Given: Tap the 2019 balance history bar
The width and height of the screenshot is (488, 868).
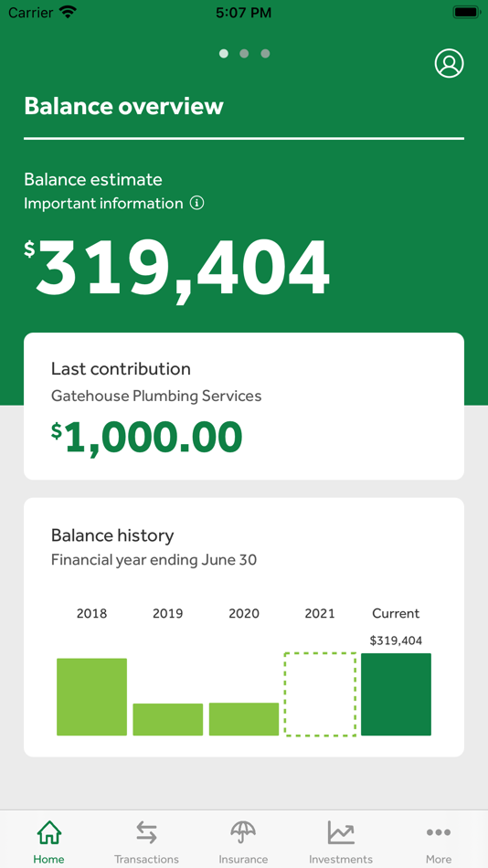Looking at the screenshot, I should (168, 720).
